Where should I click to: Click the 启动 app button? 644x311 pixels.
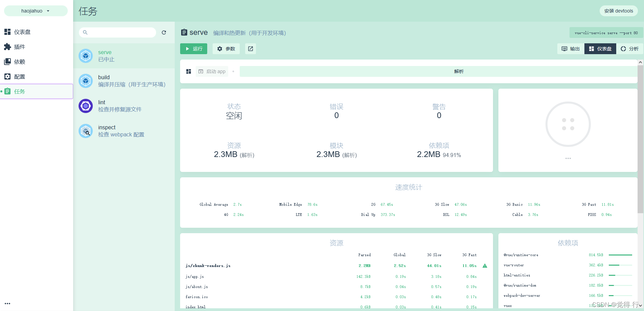pos(212,71)
